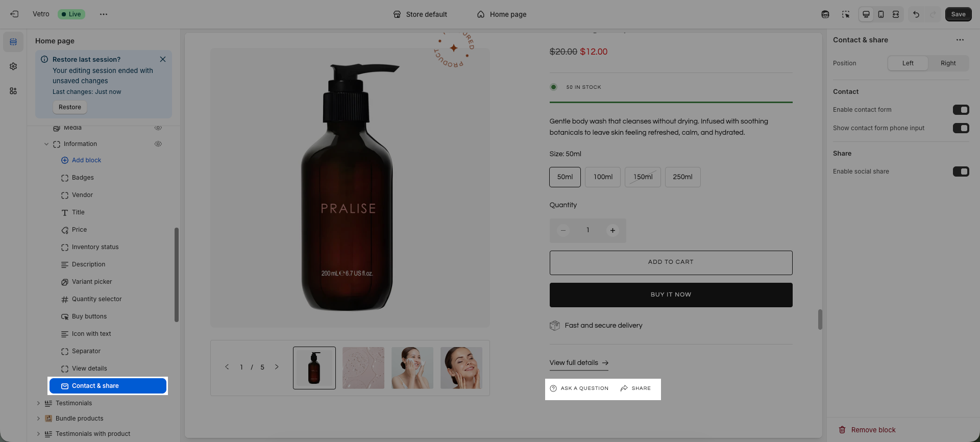980x442 pixels.
Task: Set position to Right
Action: [948, 63]
